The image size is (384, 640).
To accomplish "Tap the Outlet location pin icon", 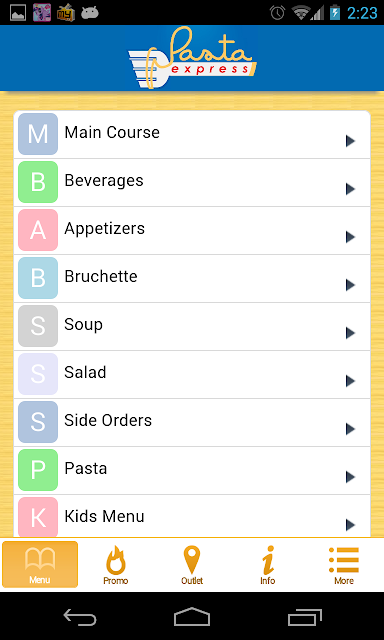I will (192, 560).
